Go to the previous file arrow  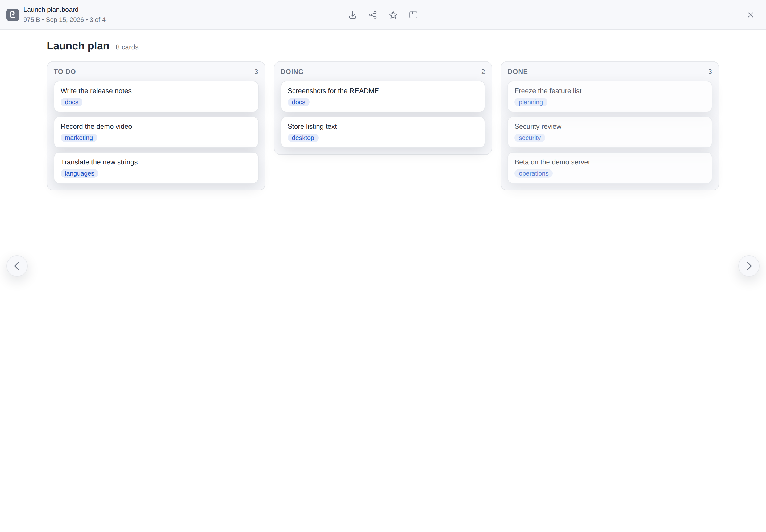[x=17, y=266]
